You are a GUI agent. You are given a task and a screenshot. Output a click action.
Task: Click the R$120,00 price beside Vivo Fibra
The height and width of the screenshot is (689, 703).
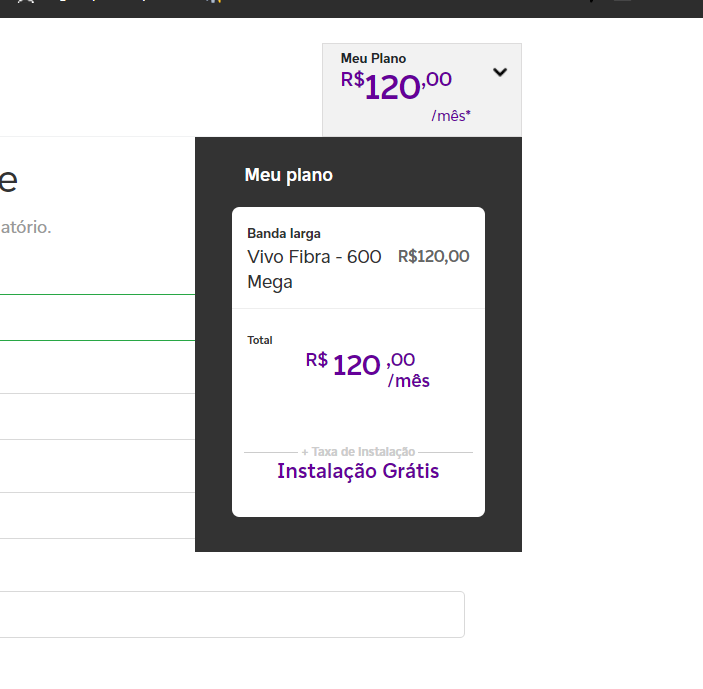[x=434, y=256]
